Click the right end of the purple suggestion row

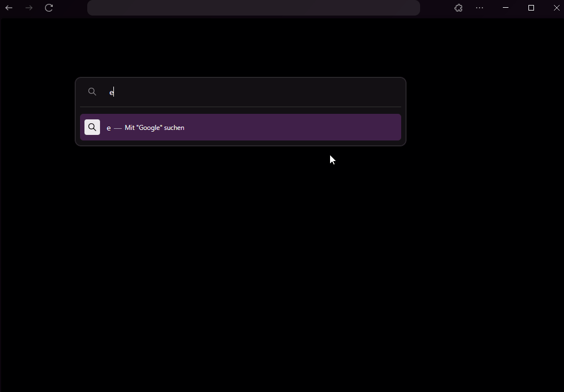pyautogui.click(x=383, y=127)
